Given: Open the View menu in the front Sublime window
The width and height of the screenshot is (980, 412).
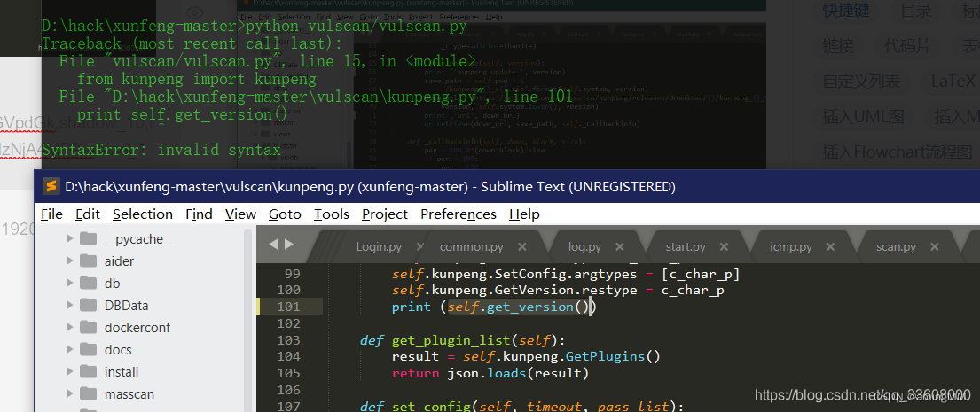Looking at the screenshot, I should coord(240,214).
